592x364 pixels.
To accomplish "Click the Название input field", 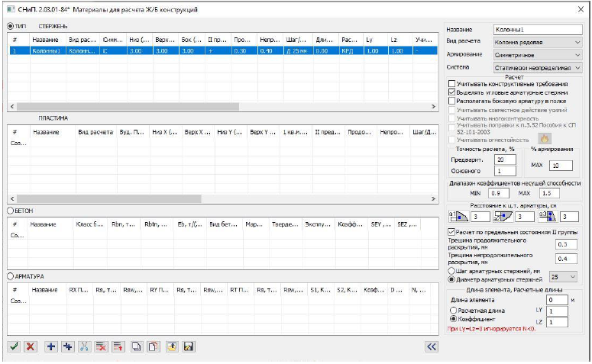I will (538, 30).
